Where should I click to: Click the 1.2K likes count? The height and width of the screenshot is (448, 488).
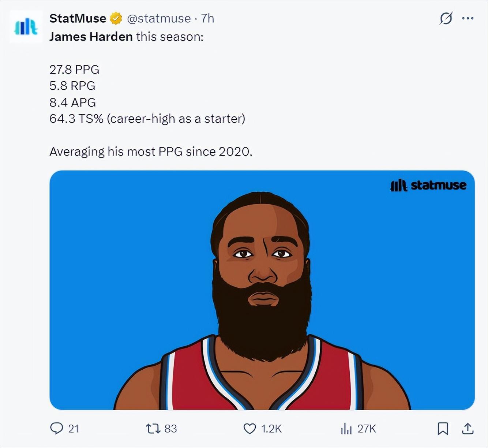271,429
